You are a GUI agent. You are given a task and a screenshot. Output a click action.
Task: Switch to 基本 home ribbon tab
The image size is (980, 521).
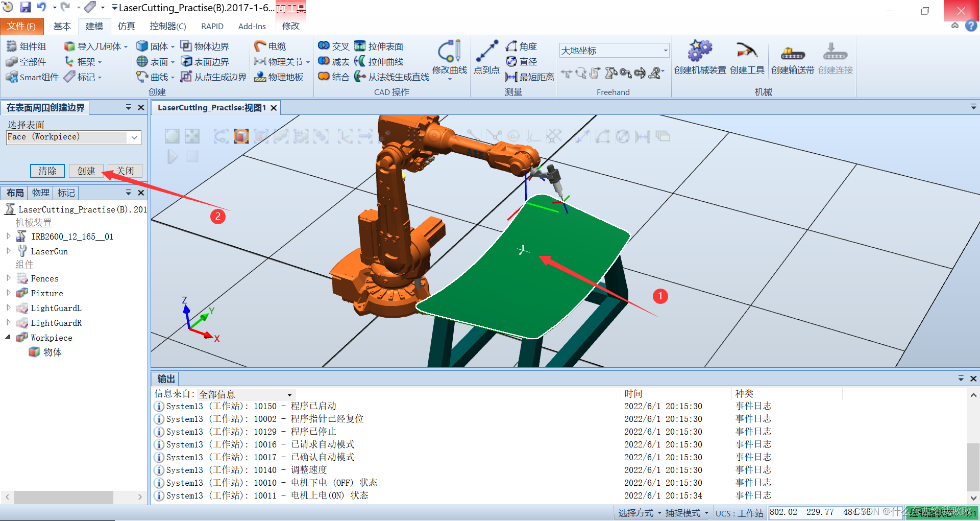click(x=62, y=26)
